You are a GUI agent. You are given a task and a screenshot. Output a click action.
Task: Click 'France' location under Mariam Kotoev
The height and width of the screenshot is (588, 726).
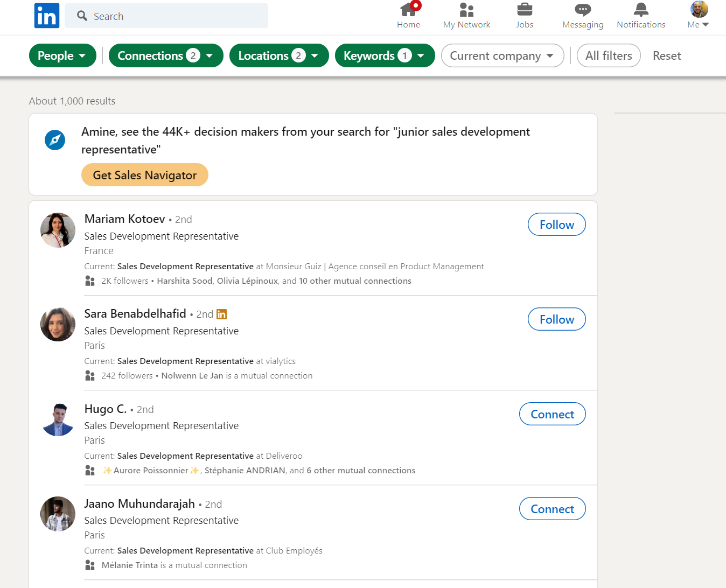[99, 251]
